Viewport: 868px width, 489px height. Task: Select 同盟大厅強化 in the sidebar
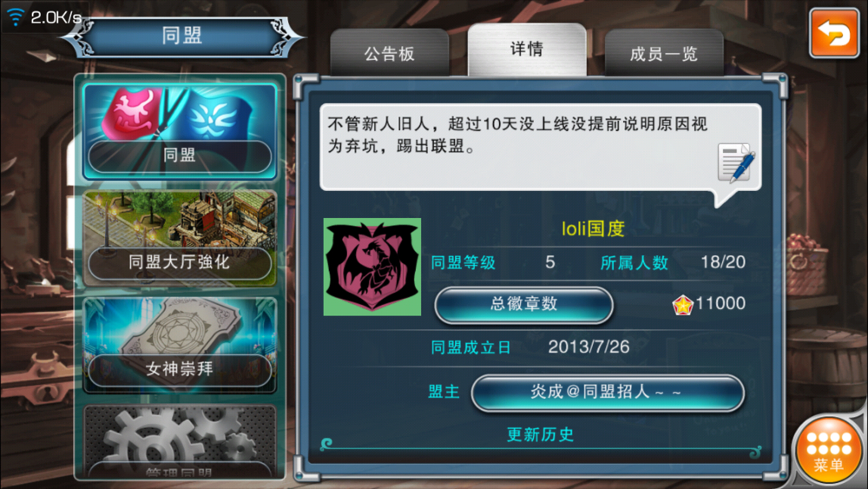(180, 262)
